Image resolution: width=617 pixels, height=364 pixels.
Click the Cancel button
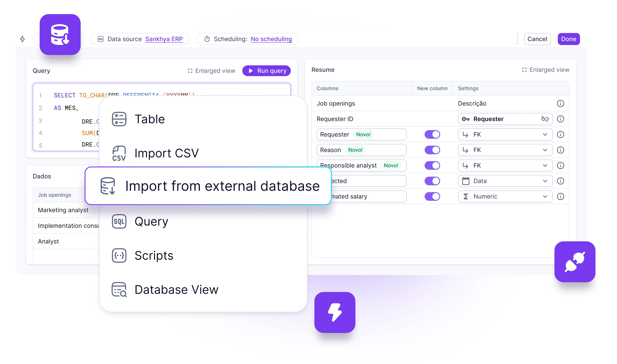coord(537,39)
